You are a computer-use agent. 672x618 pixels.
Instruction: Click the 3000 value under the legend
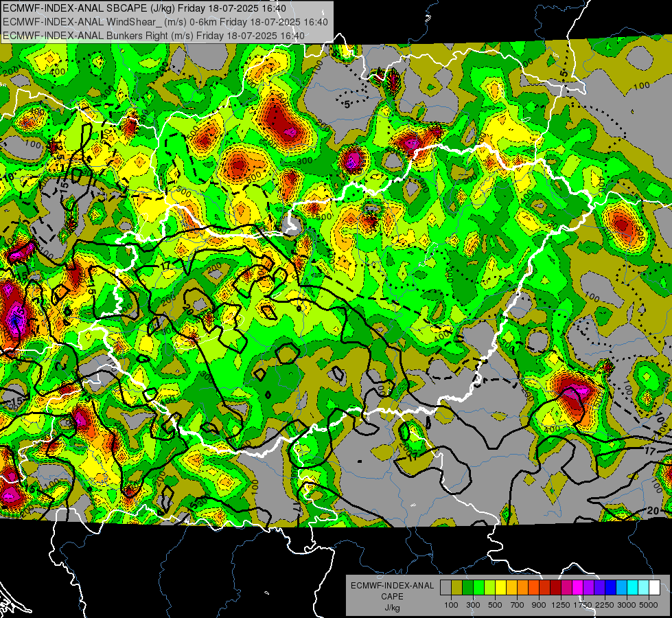click(x=627, y=605)
